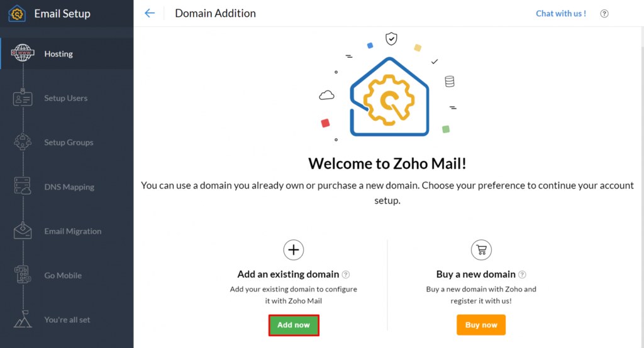Image resolution: width=644 pixels, height=348 pixels.
Task: Click the Zoho Mail house illustration
Action: [389, 97]
